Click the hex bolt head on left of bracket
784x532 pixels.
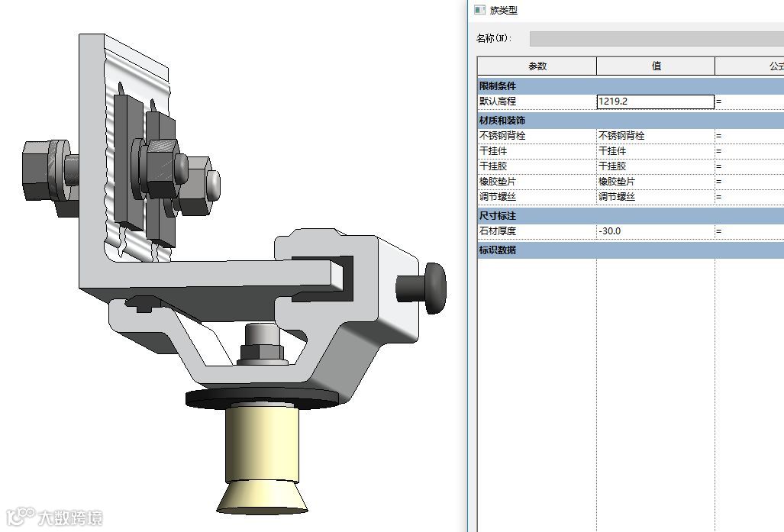coord(36,170)
